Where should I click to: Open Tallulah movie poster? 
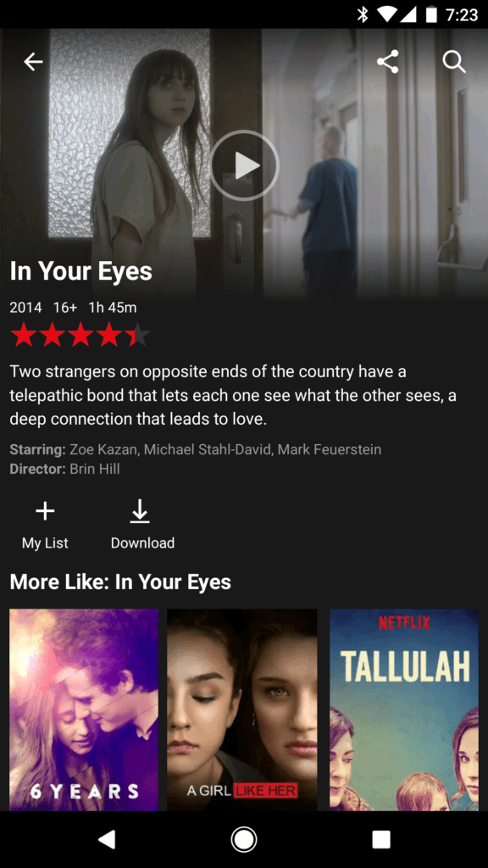(x=404, y=709)
